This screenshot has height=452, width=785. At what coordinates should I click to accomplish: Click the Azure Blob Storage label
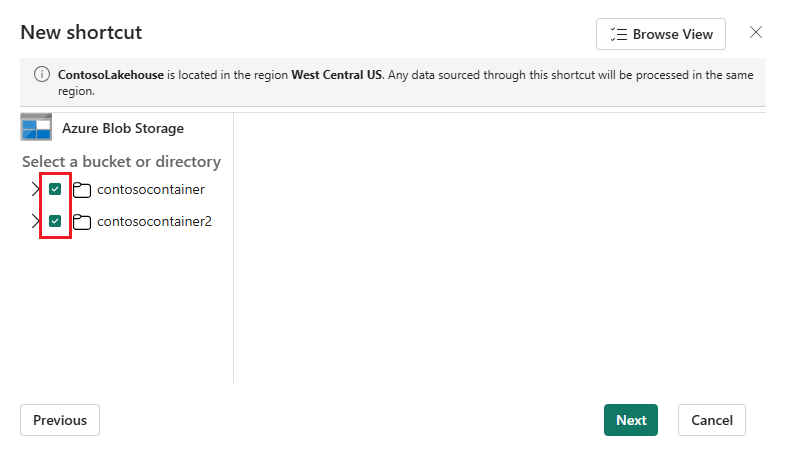123,128
